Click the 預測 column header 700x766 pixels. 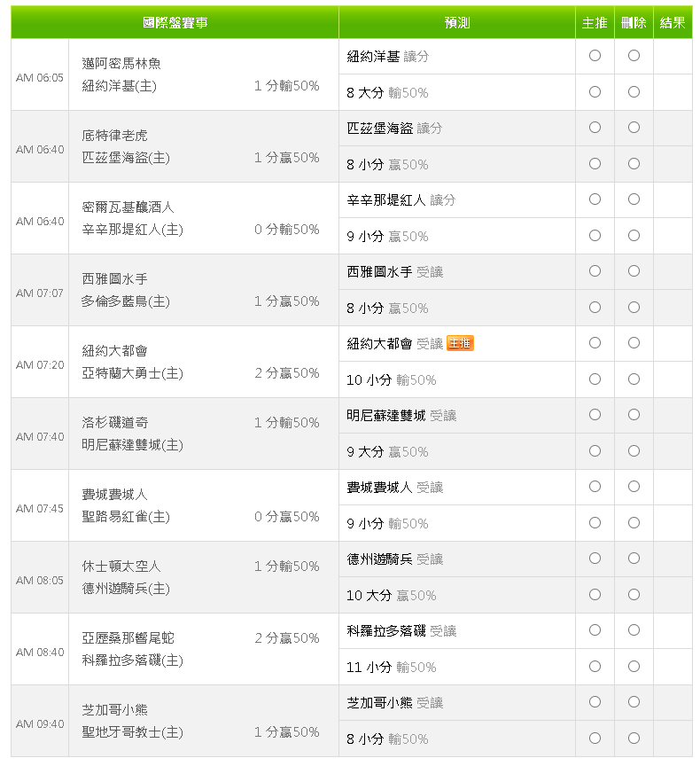pyautogui.click(x=457, y=22)
